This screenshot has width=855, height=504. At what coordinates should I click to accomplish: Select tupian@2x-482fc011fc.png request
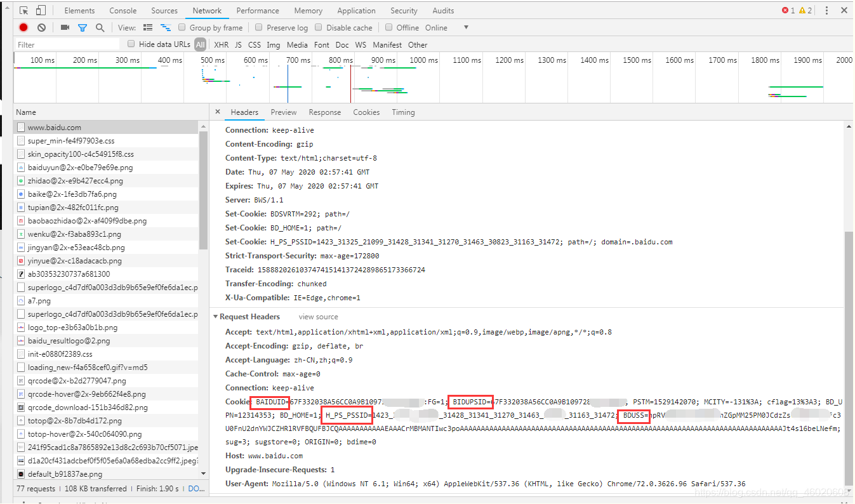coord(107,208)
